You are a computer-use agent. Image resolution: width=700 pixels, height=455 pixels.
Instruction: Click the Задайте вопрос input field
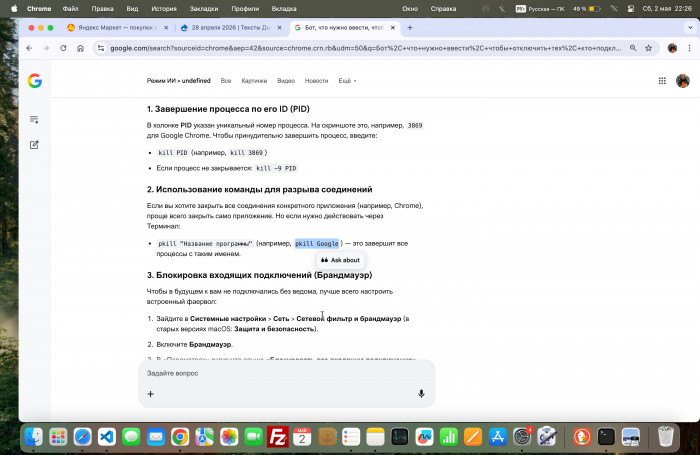tap(287, 373)
